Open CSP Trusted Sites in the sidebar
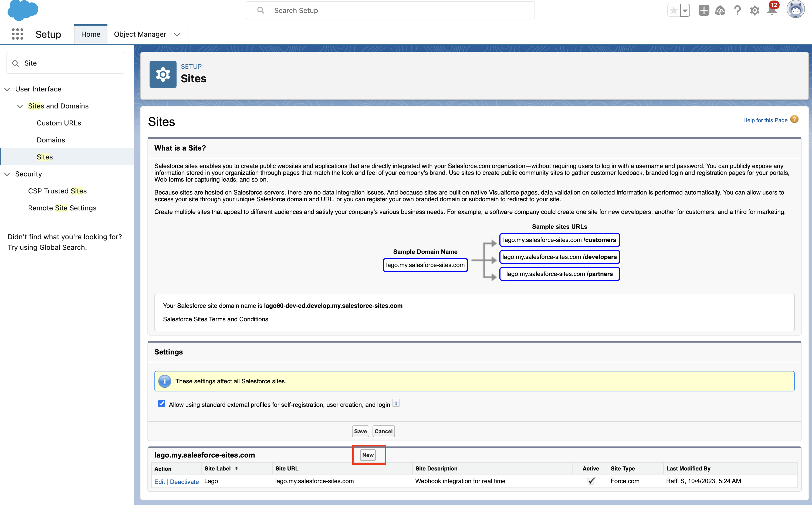The height and width of the screenshot is (505, 812). pyautogui.click(x=57, y=191)
